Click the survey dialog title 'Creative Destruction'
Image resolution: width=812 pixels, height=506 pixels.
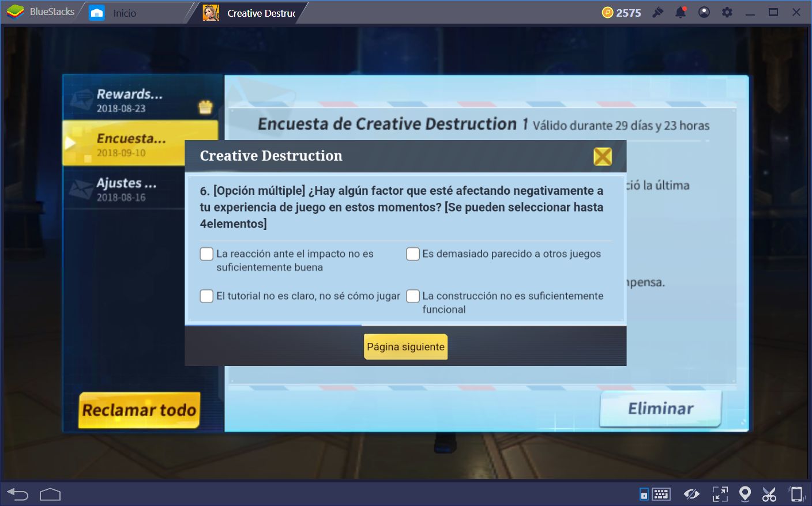point(271,156)
